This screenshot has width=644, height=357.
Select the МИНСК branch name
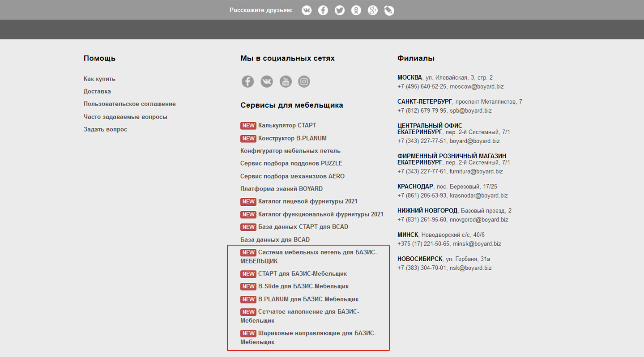(x=408, y=234)
